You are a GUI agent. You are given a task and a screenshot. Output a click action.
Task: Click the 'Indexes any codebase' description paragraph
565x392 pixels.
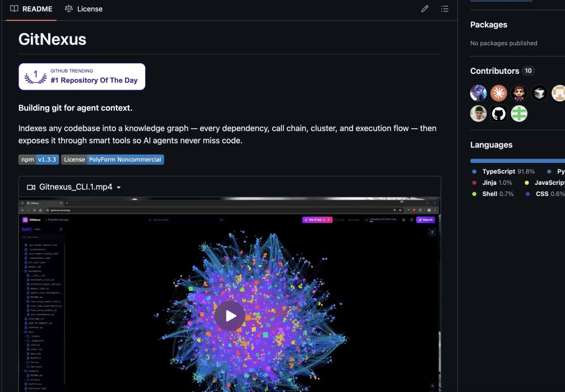click(x=228, y=134)
